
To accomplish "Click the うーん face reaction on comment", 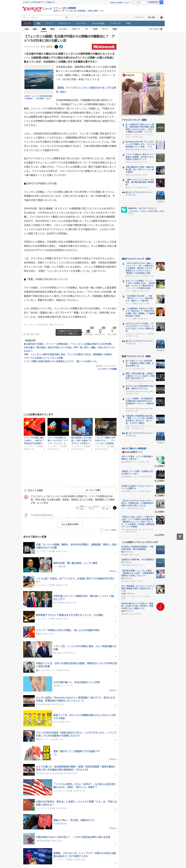I will coord(104,507).
